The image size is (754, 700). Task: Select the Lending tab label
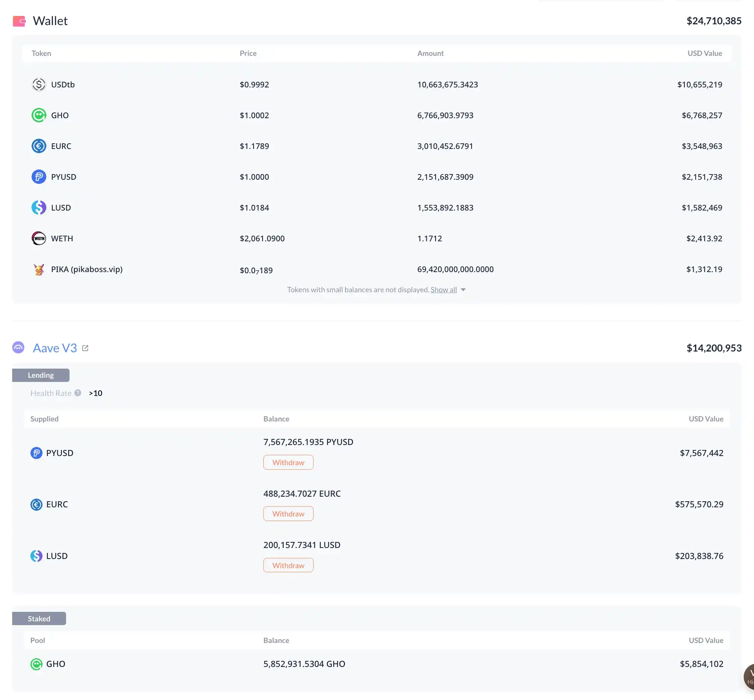coord(41,375)
